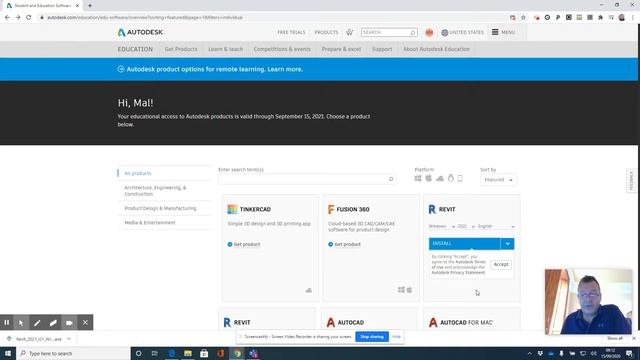Image resolution: width=640 pixels, height=360 pixels.
Task: Pause the Screencastify recording
Action: tap(7, 322)
